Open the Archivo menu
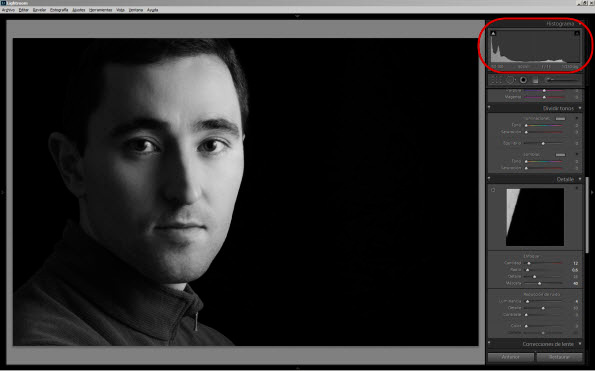The width and height of the screenshot is (595, 371). 8,10
